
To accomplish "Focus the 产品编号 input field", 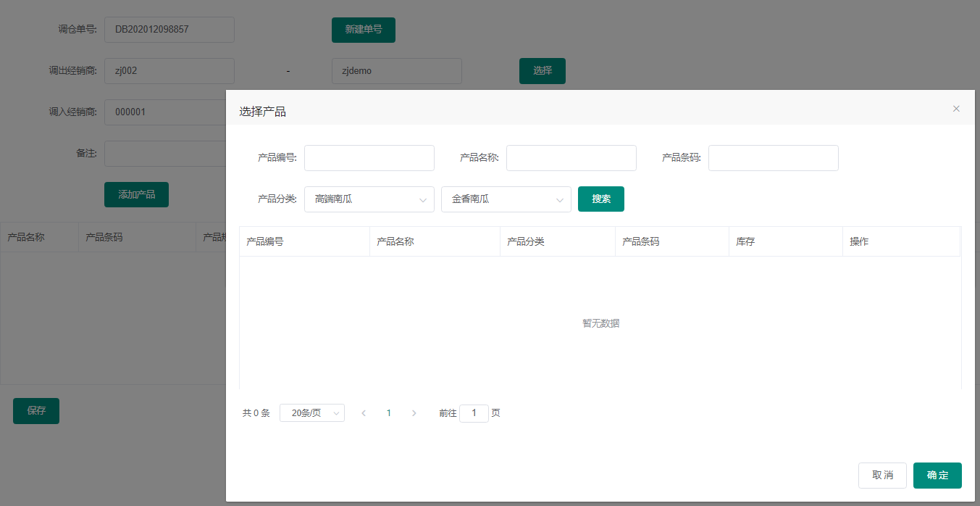I will coord(369,158).
